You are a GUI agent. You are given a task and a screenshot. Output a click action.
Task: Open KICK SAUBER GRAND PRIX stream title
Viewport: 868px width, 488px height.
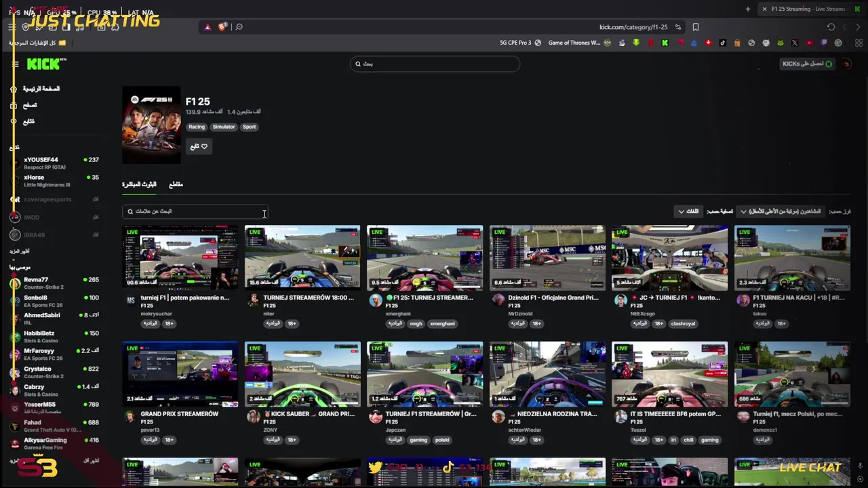(309, 414)
